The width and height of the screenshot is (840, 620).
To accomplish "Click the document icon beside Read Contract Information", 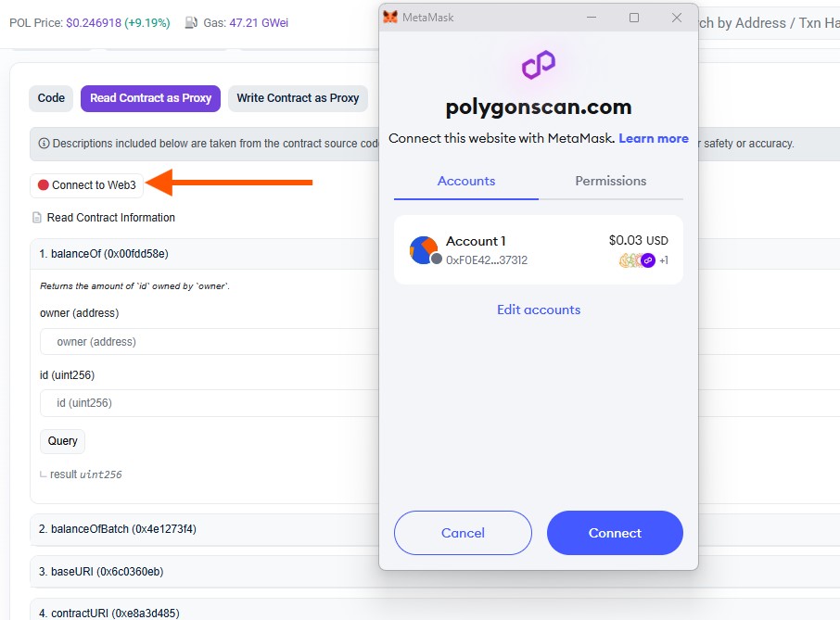I will 37,218.
